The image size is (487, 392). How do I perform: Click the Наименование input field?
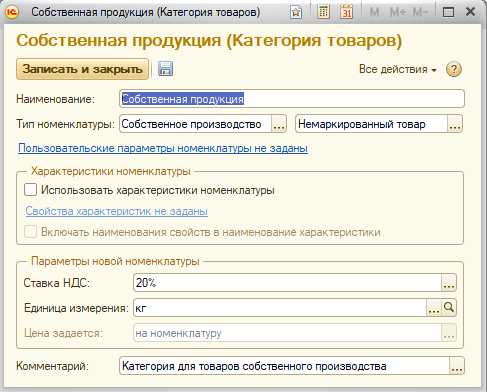point(292,99)
